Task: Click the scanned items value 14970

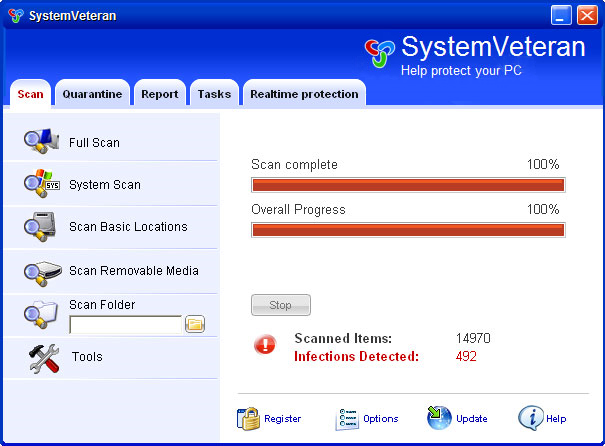Action: [x=473, y=338]
